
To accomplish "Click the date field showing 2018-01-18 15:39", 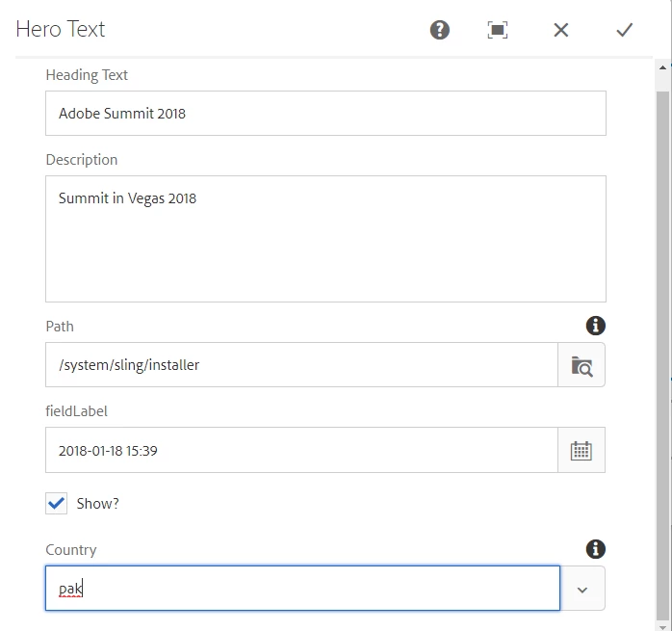I will click(x=301, y=450).
